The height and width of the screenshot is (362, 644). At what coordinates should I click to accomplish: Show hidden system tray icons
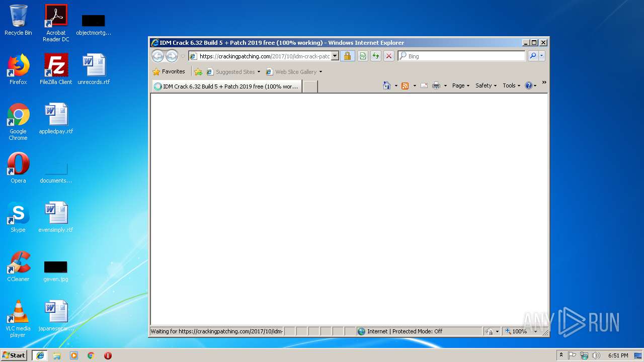point(561,355)
